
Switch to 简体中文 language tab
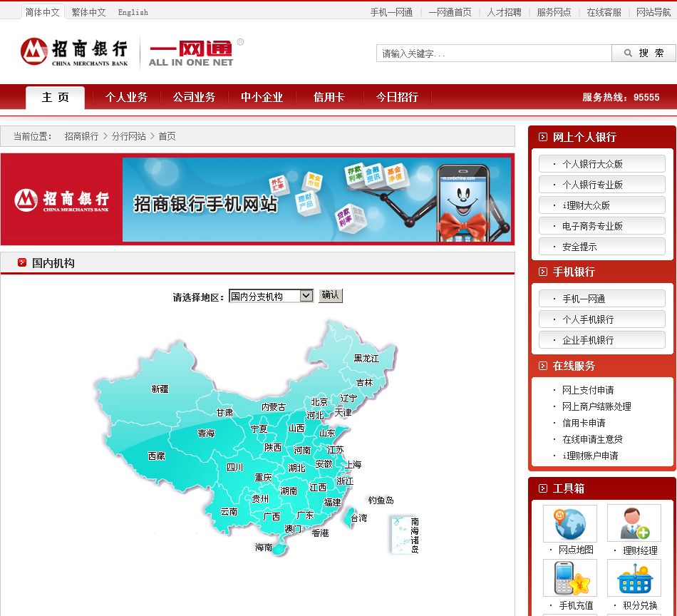42,12
